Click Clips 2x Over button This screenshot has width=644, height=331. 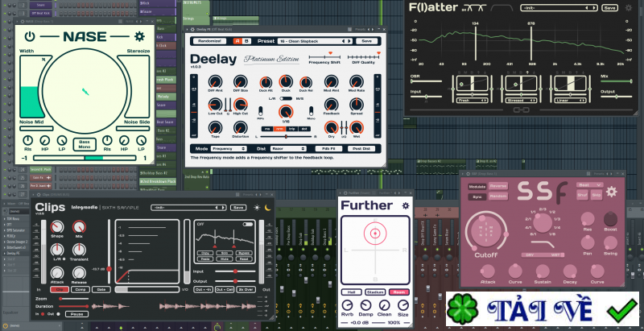coord(246,289)
